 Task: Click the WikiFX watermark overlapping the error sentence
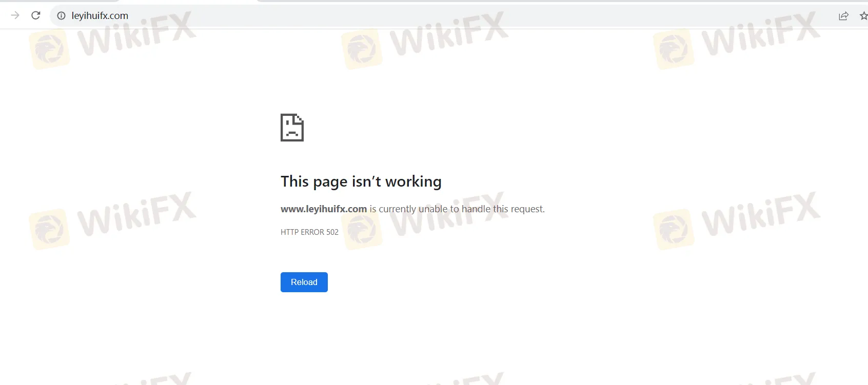(x=449, y=214)
